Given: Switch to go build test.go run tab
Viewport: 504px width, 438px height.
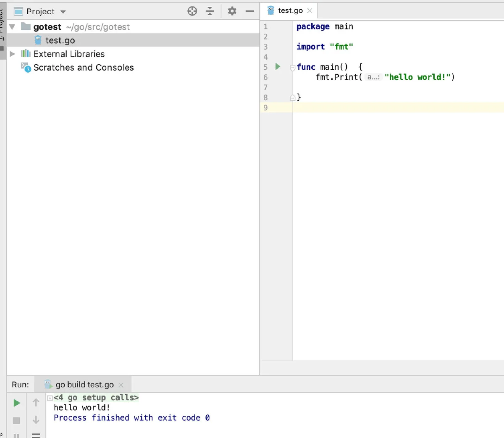Looking at the screenshot, I should pyautogui.click(x=84, y=385).
